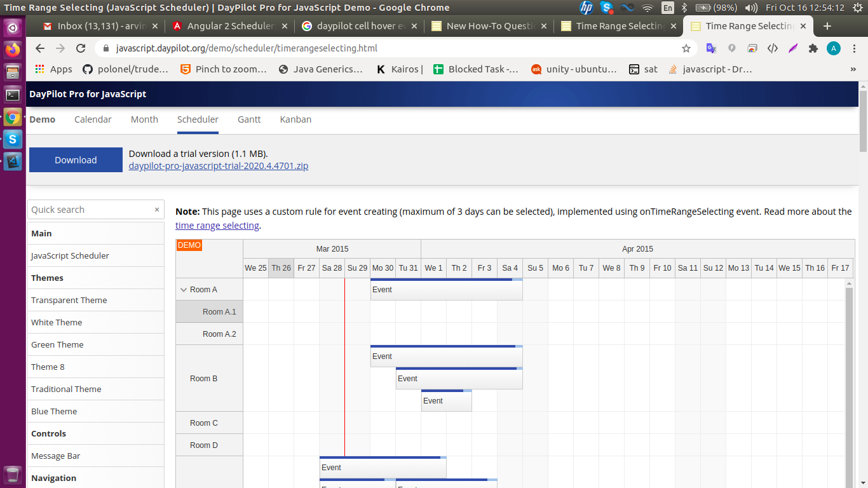The height and width of the screenshot is (488, 868).
Task: Launch Firefox from the dock
Action: [x=13, y=50]
